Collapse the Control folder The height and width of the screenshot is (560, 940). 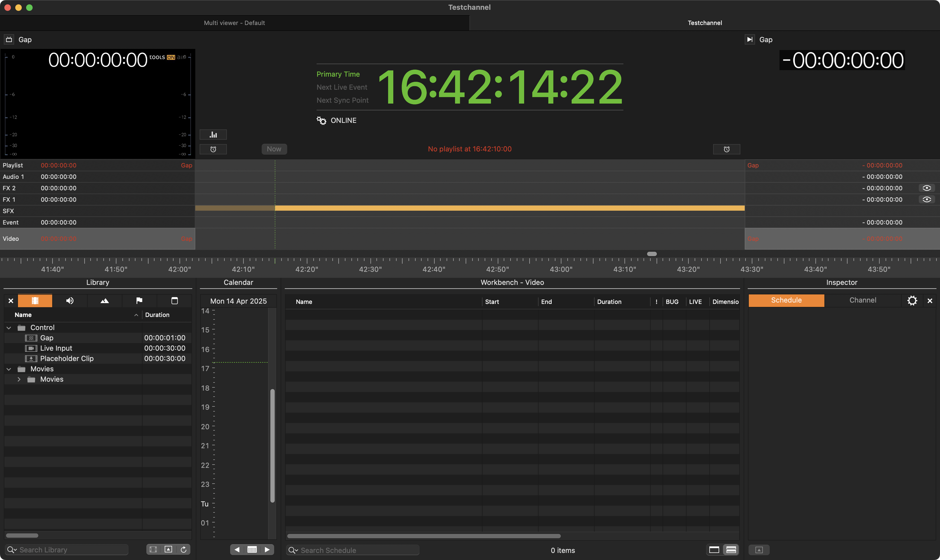pyautogui.click(x=9, y=328)
